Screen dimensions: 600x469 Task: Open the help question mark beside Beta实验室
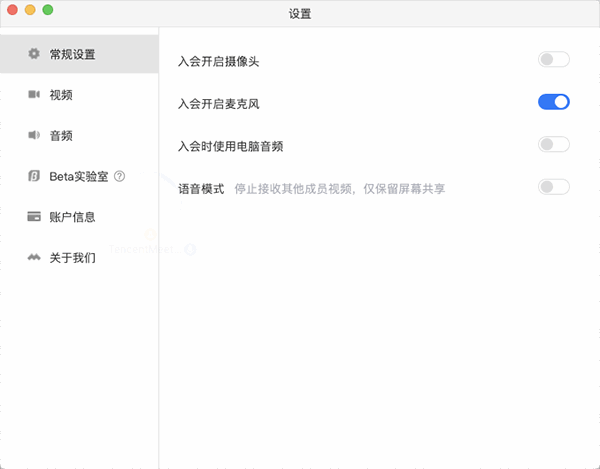click(120, 176)
